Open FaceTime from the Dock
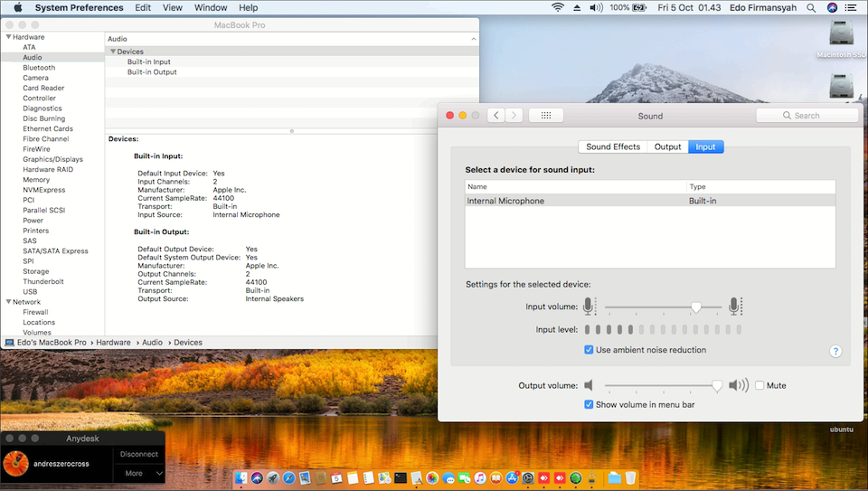 click(464, 477)
